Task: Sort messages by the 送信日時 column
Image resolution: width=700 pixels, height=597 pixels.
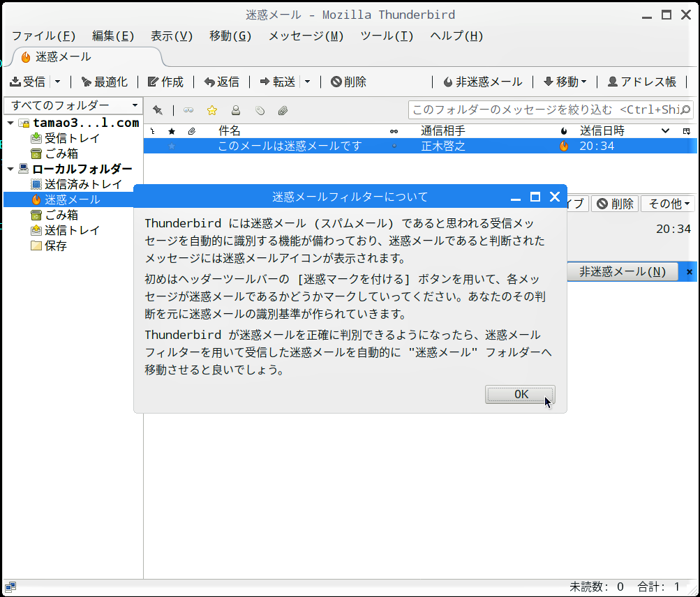Action: [602, 130]
